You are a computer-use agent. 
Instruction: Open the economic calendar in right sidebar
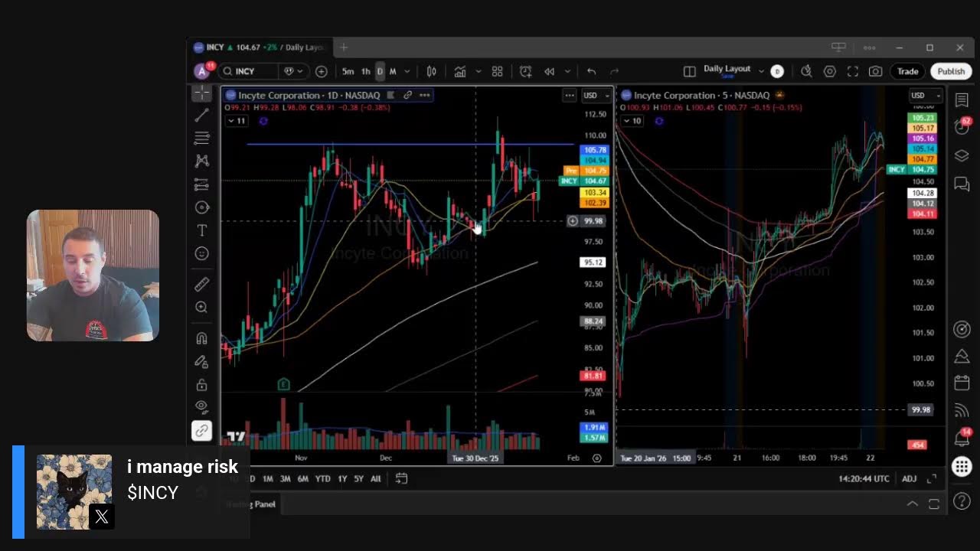[x=962, y=383]
